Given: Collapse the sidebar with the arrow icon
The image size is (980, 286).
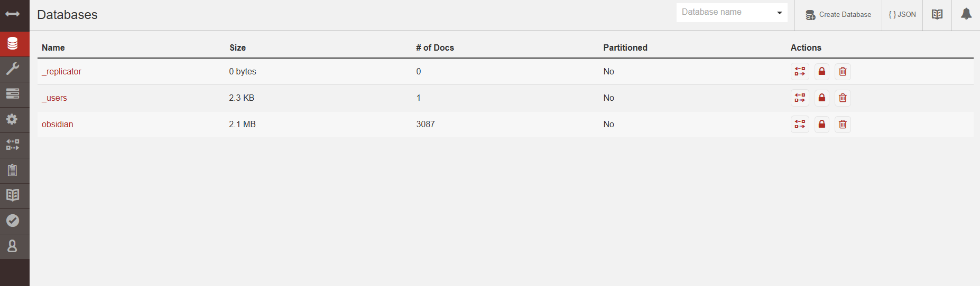Looking at the screenshot, I should pyautogui.click(x=13, y=14).
